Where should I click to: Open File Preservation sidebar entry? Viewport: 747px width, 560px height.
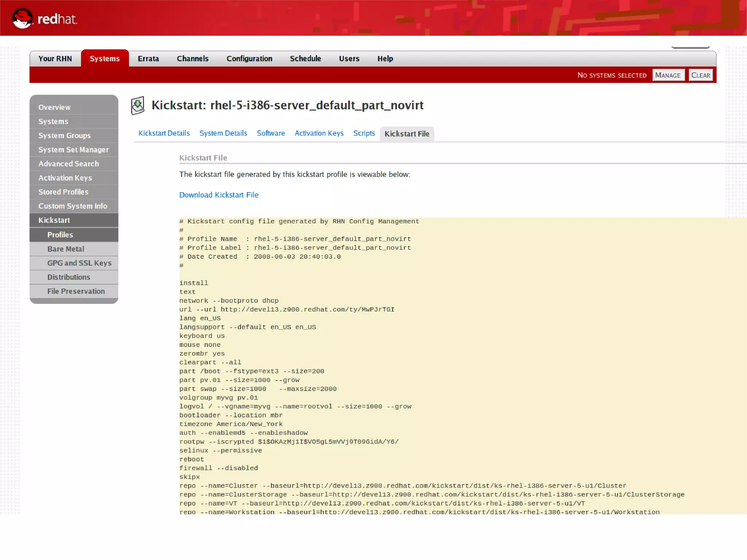pos(76,291)
